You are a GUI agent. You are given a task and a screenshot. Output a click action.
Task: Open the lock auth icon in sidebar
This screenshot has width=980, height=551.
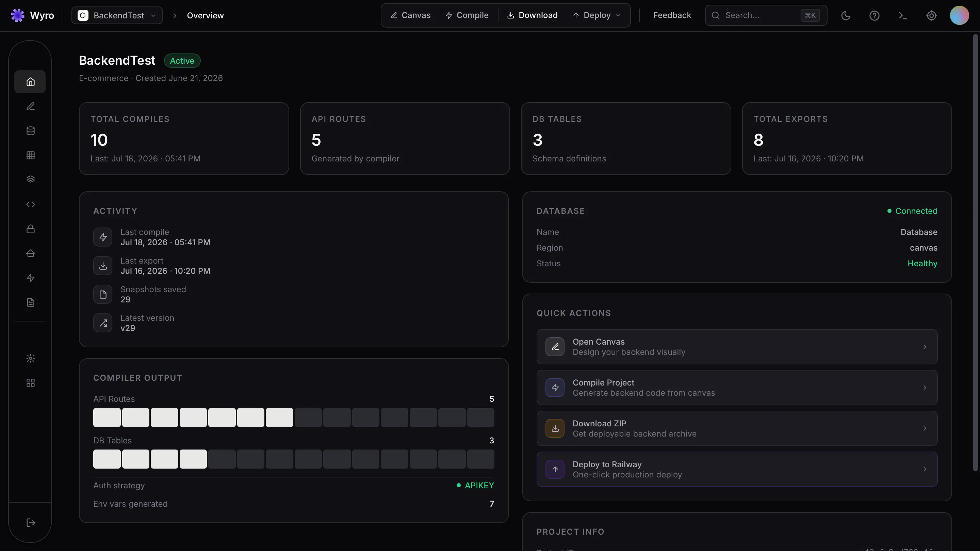(x=30, y=229)
